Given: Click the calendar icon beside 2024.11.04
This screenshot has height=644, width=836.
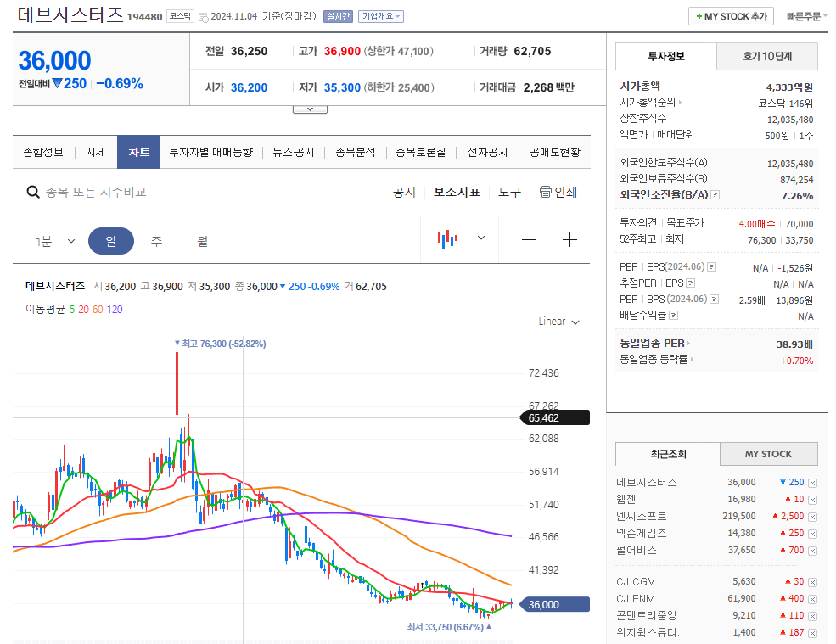Looking at the screenshot, I should [203, 17].
